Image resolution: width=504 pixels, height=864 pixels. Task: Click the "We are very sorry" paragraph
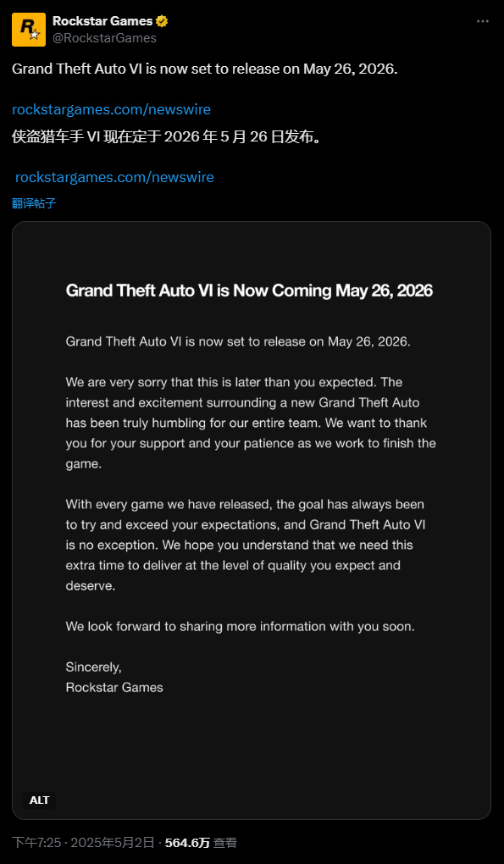251,423
